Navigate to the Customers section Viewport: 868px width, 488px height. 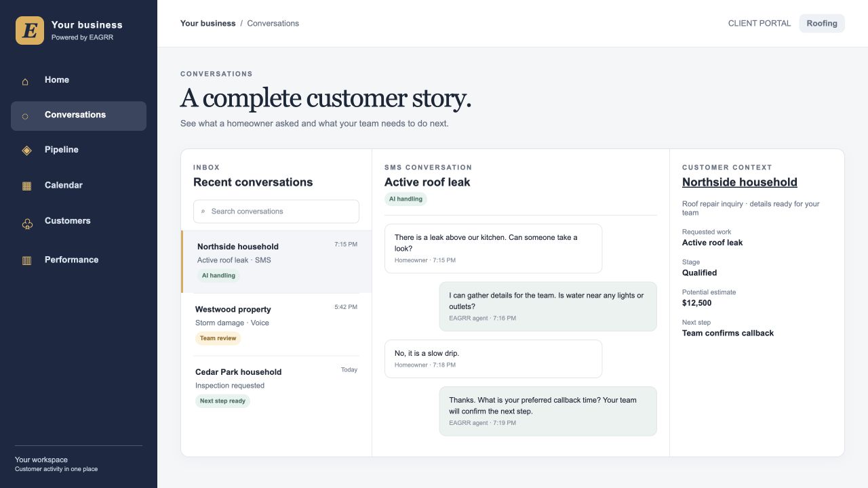79,221
